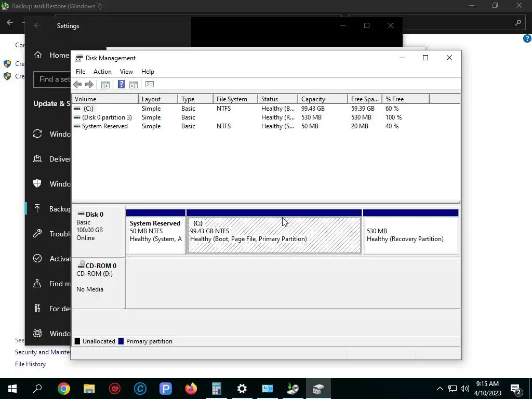Sort the volume list by Layout column header

point(158,99)
